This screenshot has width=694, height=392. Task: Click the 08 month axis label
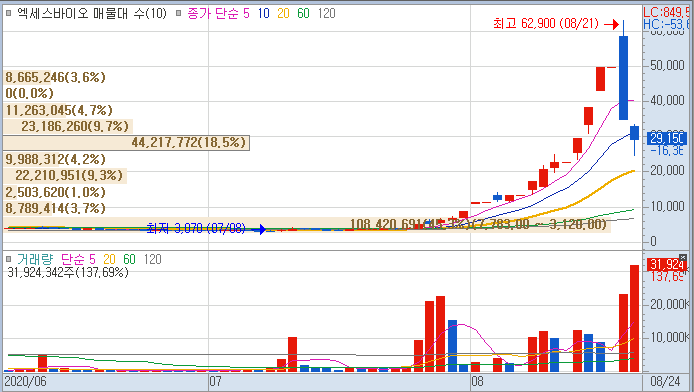pos(478,381)
